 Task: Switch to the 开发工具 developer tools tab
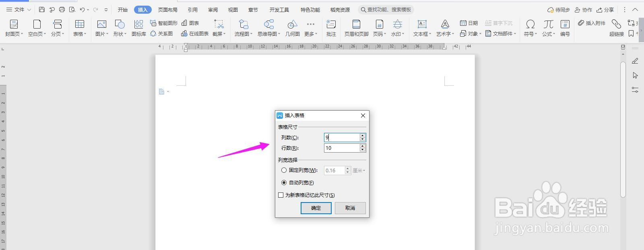point(279,10)
